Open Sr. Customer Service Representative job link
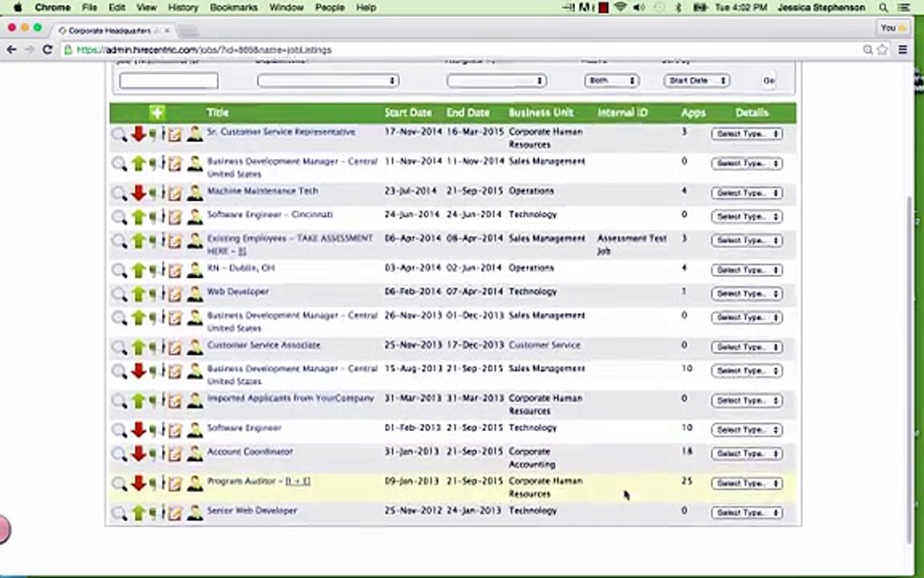 (x=281, y=132)
